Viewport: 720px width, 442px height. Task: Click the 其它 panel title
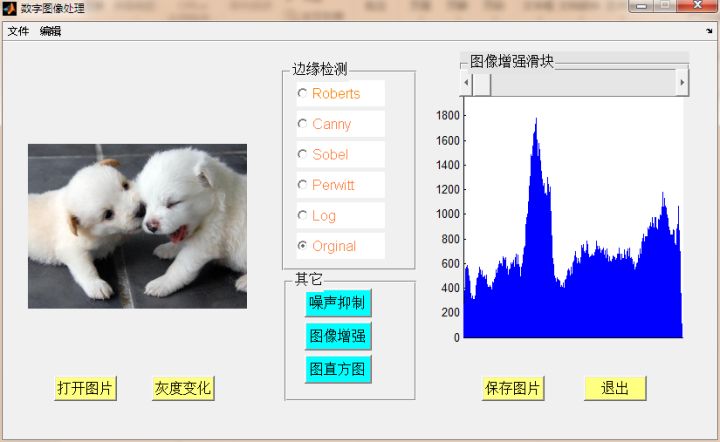(x=309, y=279)
